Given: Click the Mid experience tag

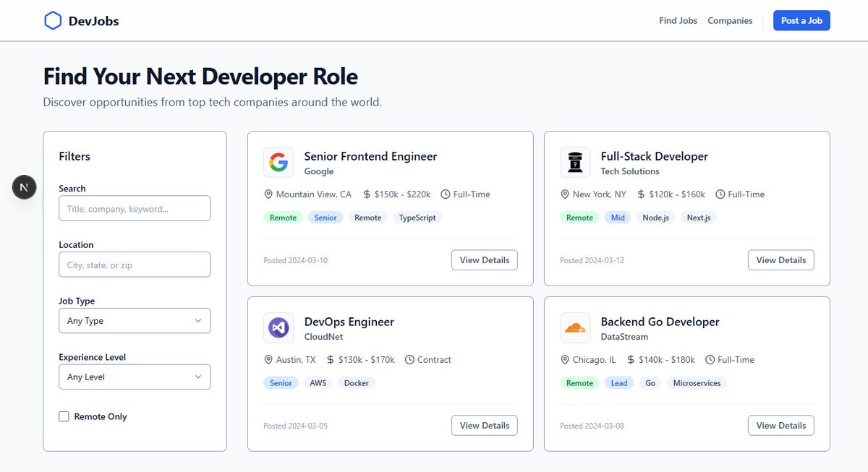Looking at the screenshot, I should [x=618, y=218].
